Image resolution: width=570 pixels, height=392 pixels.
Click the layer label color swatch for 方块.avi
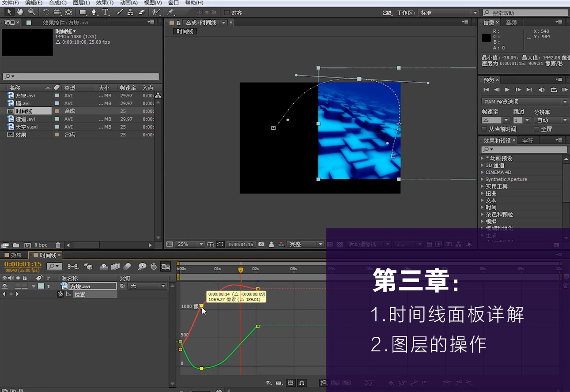point(41,286)
